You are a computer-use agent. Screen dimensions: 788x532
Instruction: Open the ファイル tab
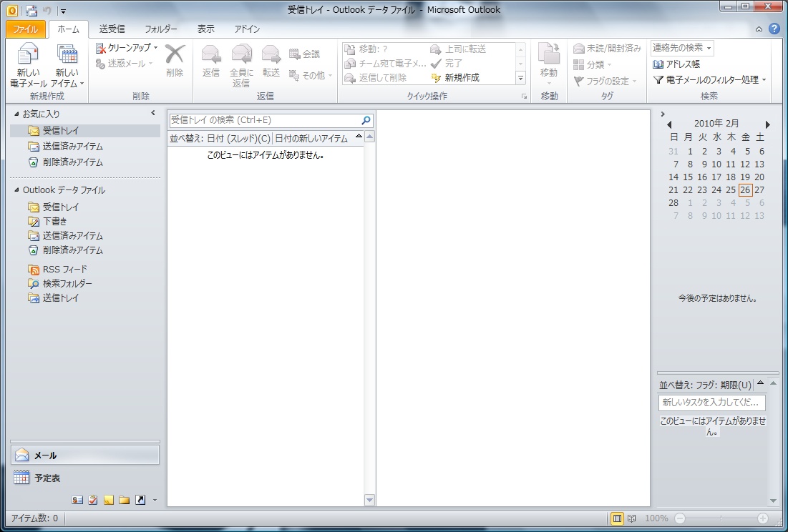click(x=26, y=29)
